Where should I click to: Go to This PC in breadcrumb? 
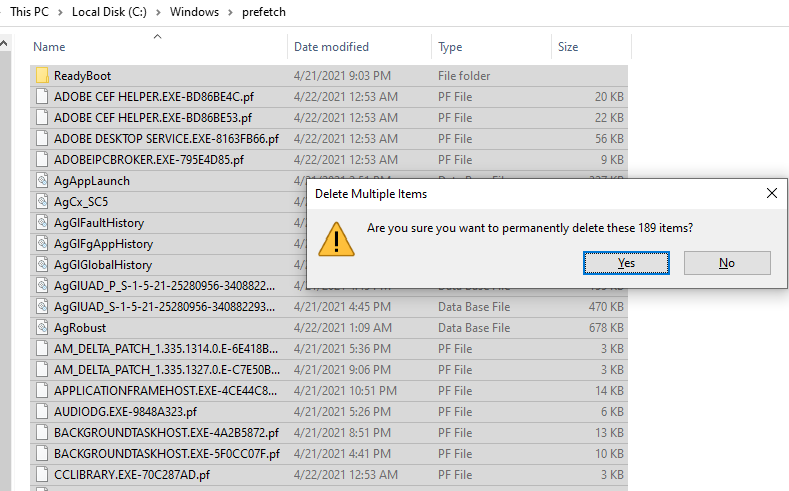point(29,12)
